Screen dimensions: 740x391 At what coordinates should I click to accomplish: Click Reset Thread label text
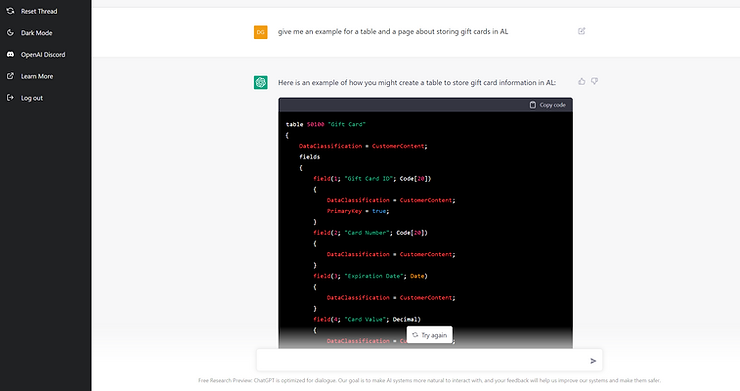pos(39,11)
